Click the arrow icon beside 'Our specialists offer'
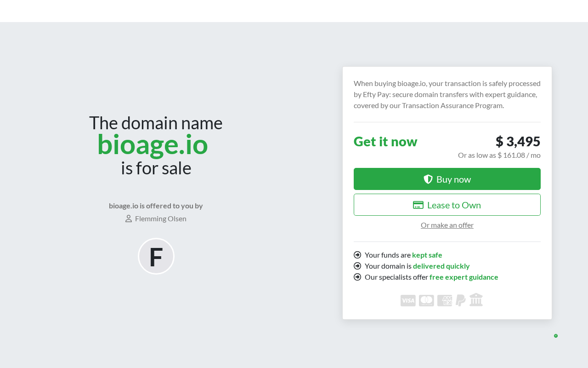Viewport: 588px width, 368px height. [x=357, y=277]
